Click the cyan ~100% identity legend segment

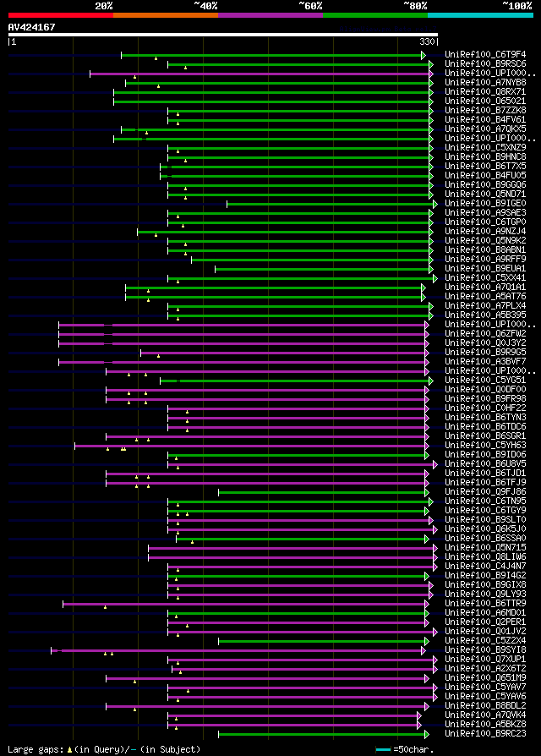480,15
